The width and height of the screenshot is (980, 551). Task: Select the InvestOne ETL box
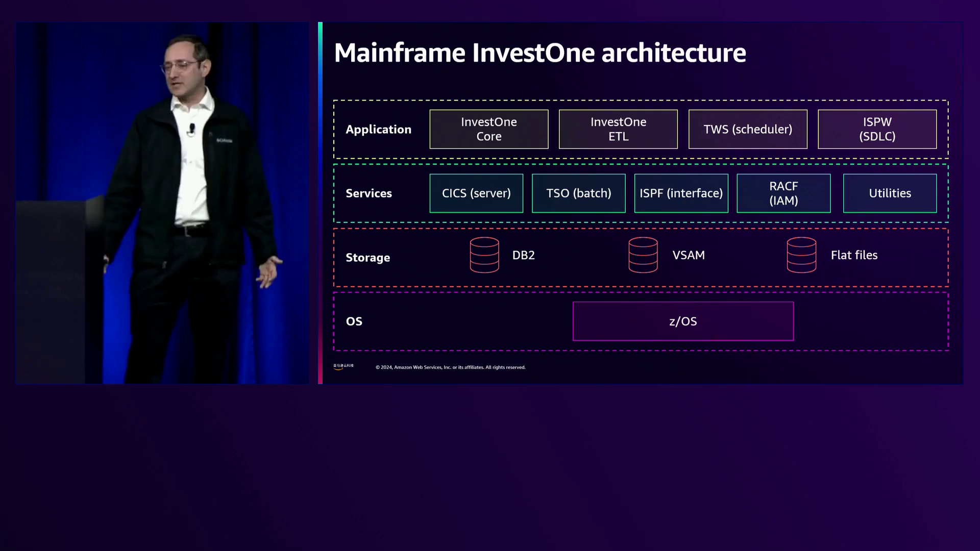point(618,129)
